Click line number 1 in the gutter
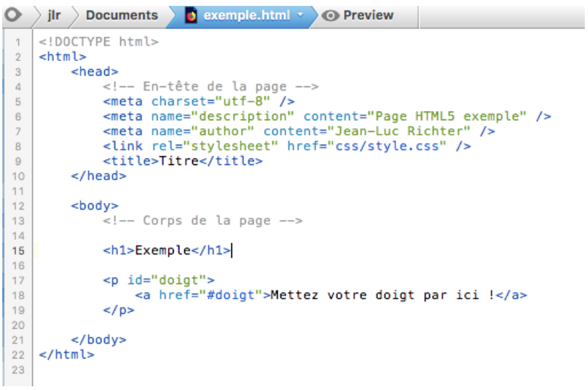The image size is (588, 390). [x=18, y=42]
